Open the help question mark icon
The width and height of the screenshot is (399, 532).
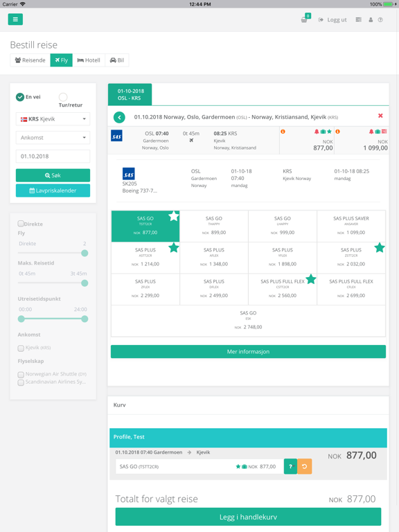click(x=380, y=19)
